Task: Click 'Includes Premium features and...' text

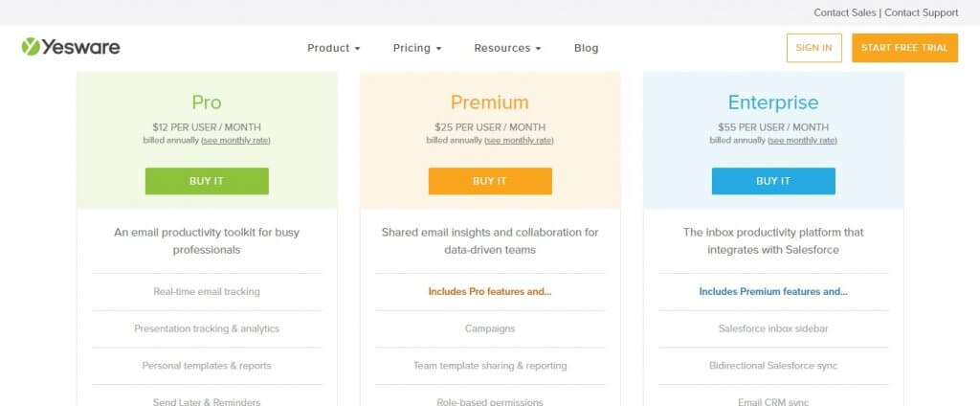Action: pos(773,291)
